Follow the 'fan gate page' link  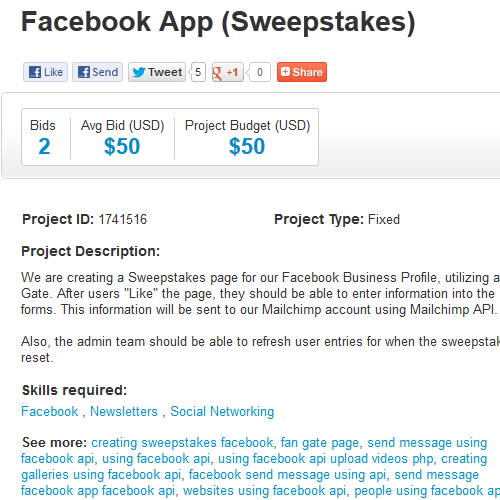click(x=320, y=443)
